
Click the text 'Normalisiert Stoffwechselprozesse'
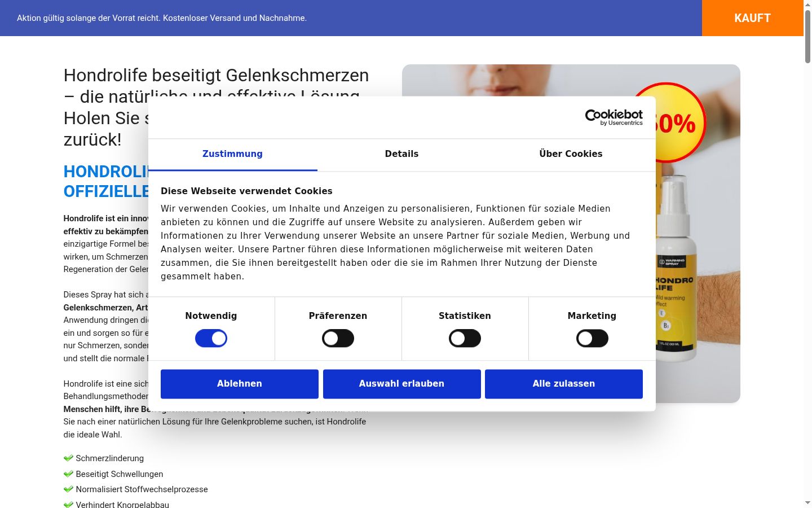click(x=142, y=489)
